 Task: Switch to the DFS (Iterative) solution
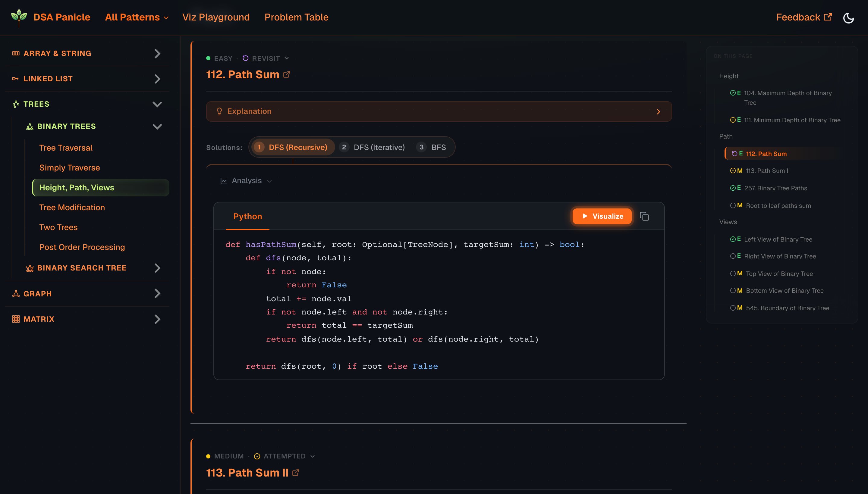click(372, 147)
